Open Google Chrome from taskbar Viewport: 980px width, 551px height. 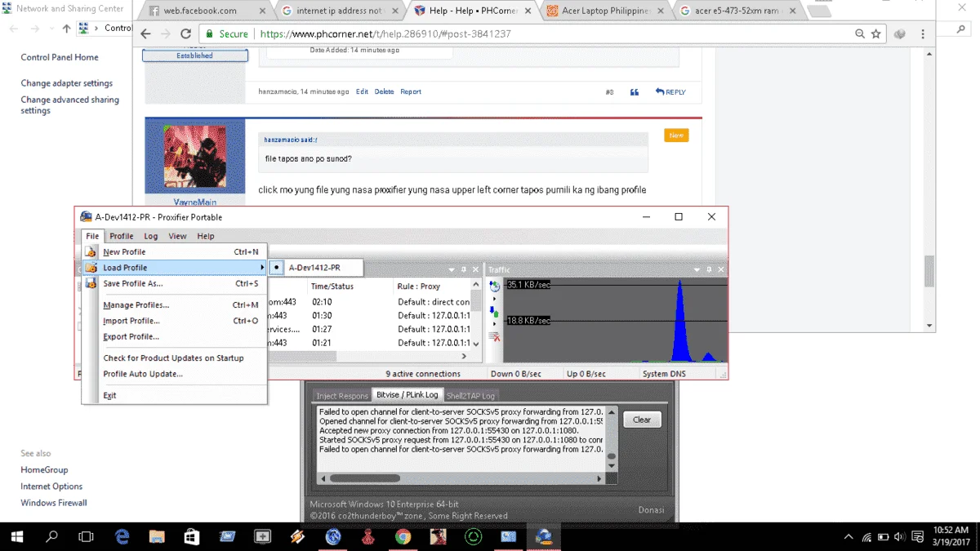pyautogui.click(x=403, y=536)
